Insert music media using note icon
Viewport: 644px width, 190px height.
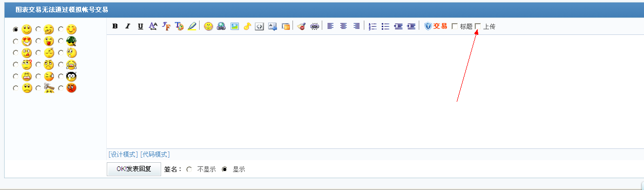pyautogui.click(x=247, y=26)
